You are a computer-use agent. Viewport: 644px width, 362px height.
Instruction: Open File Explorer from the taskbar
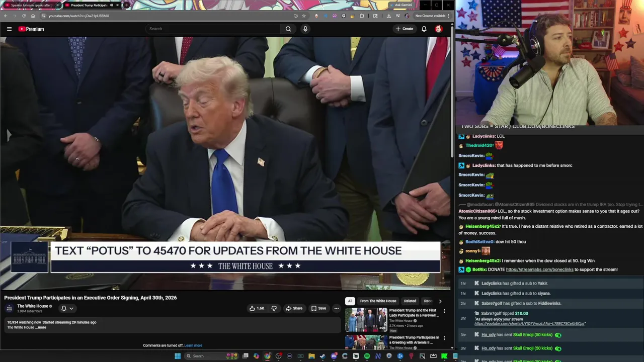311,356
